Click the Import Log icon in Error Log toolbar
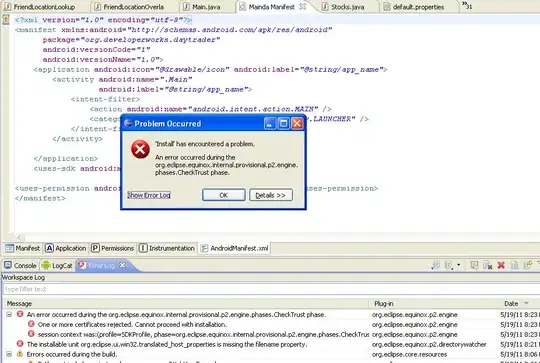Screen dimensions: 540x363 pos(449,265)
